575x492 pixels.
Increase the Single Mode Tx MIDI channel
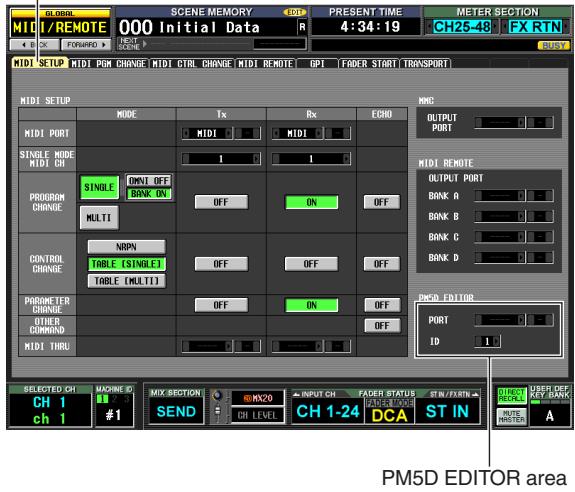[256, 159]
